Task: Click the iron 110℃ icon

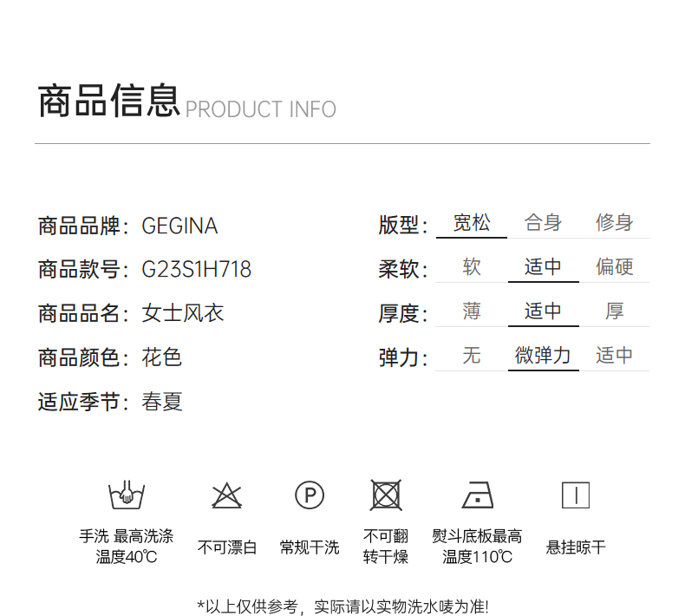Action: 478,495
